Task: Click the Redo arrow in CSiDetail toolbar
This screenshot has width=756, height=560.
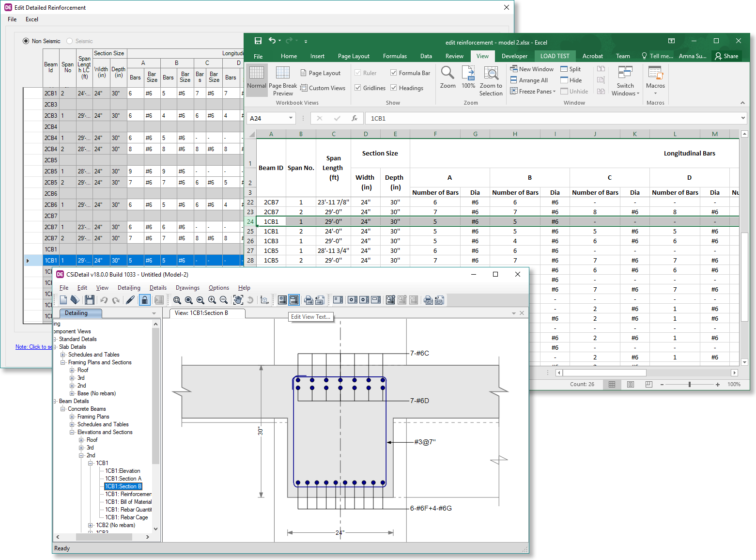Action: point(116,300)
